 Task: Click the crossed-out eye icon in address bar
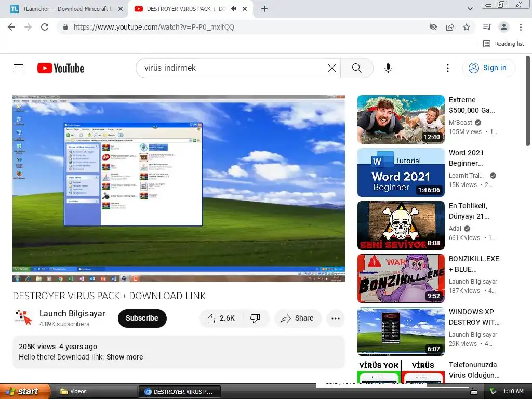point(433,27)
